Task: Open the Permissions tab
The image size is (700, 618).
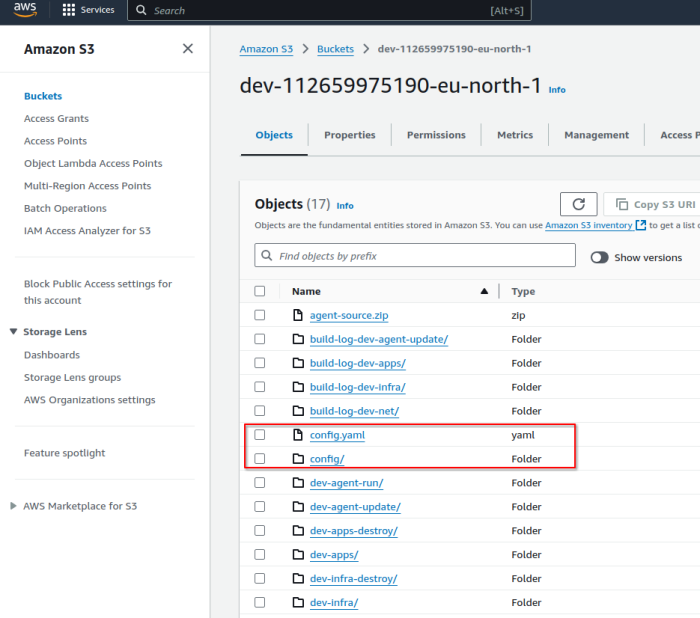Action: point(436,135)
